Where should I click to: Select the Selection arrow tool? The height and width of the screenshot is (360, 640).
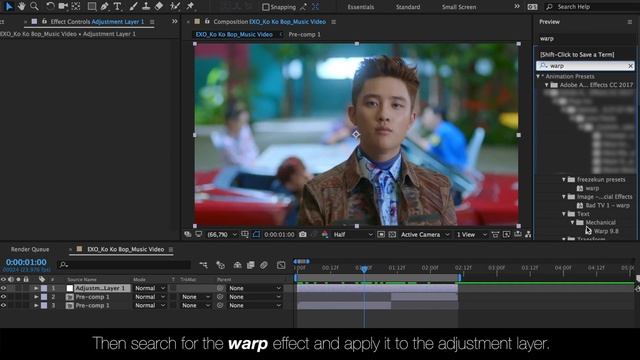point(9,6)
